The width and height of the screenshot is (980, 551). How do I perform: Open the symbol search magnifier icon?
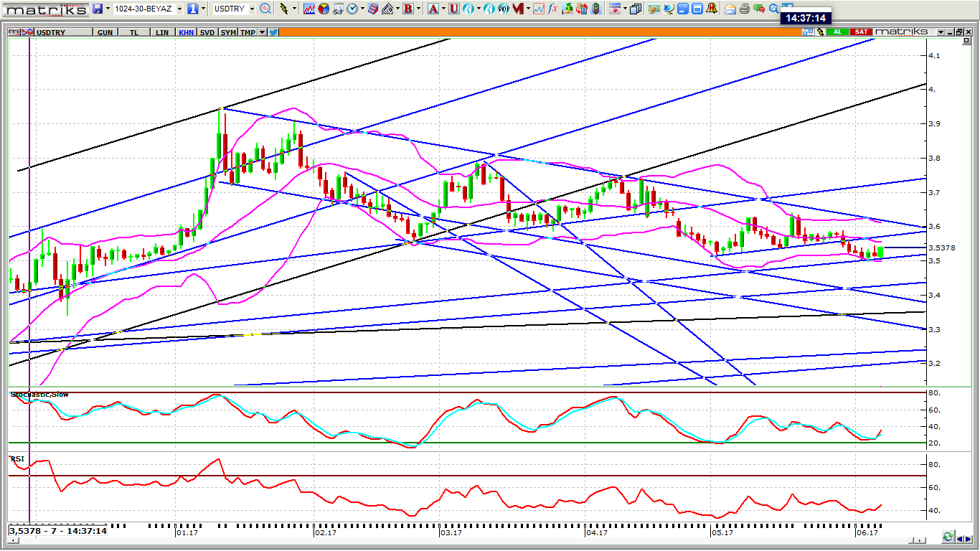tap(265, 9)
